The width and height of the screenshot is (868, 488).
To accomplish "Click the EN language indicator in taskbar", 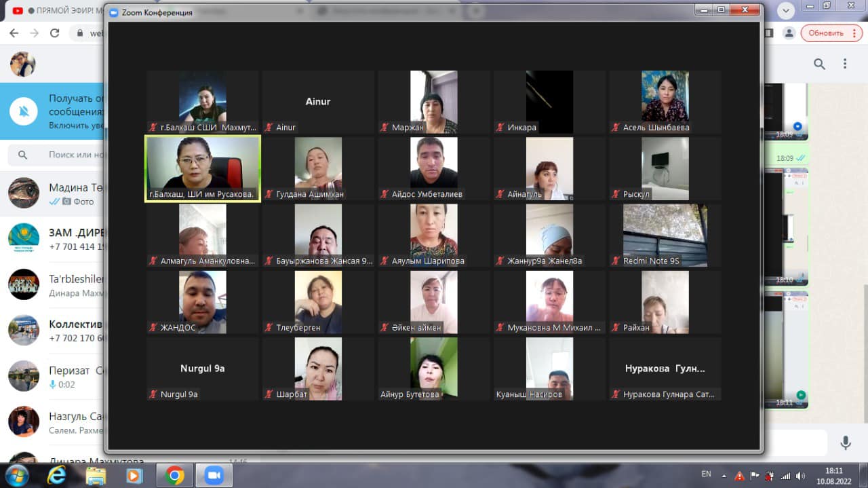I will click(x=706, y=474).
